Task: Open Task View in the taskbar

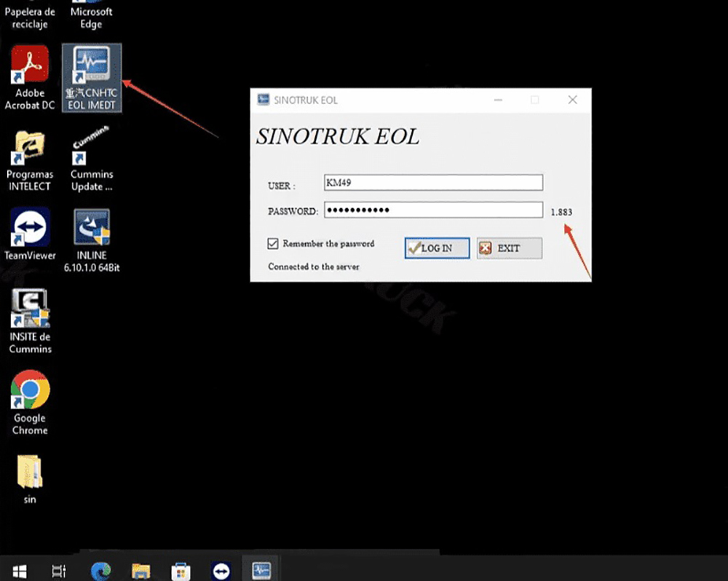Action: click(x=59, y=570)
